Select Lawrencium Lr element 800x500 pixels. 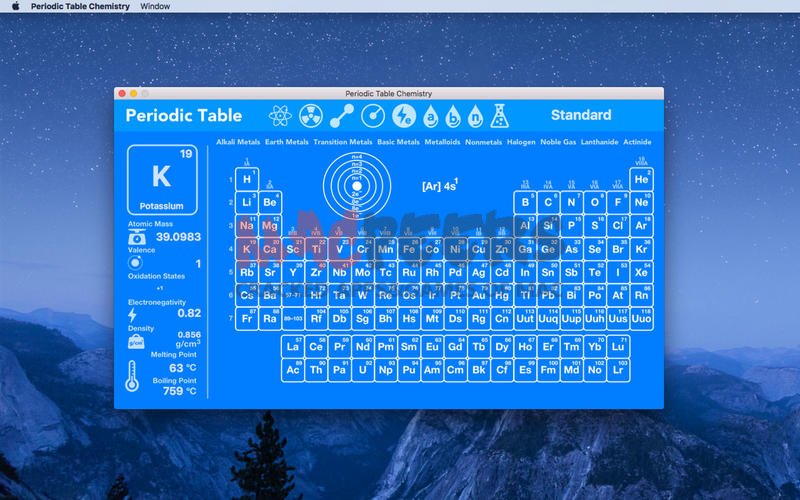click(x=618, y=370)
